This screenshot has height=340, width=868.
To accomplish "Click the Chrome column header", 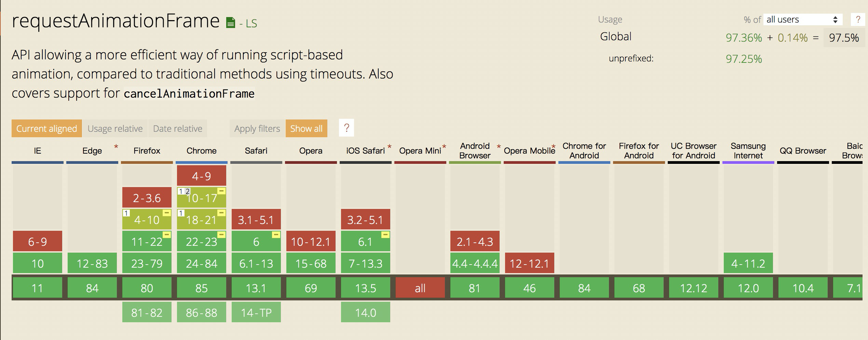I will click(202, 151).
